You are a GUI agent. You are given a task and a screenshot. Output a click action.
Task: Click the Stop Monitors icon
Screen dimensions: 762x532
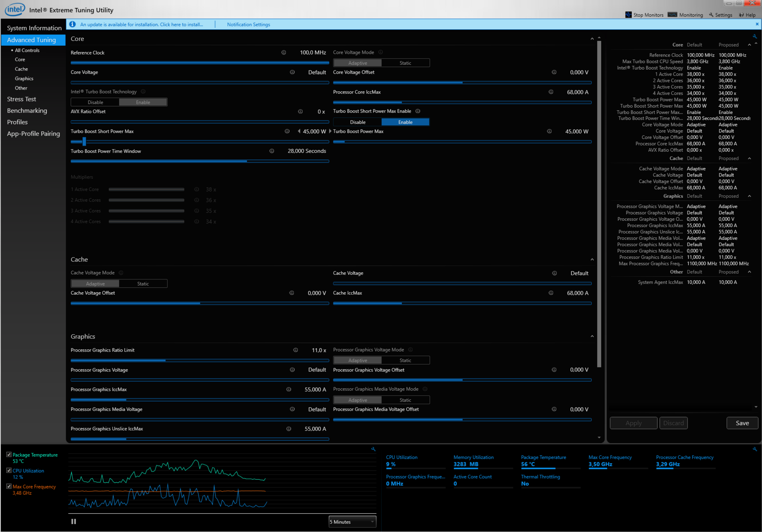pos(628,15)
